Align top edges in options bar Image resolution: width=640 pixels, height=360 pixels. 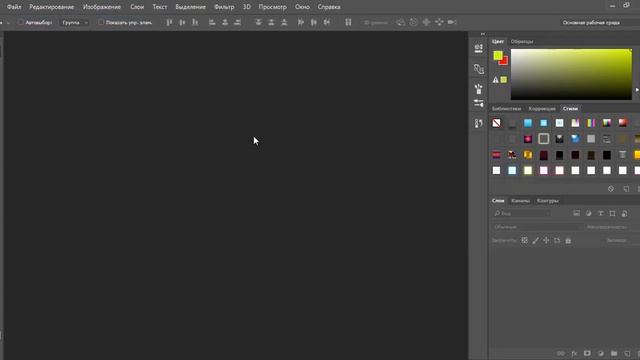169,22
